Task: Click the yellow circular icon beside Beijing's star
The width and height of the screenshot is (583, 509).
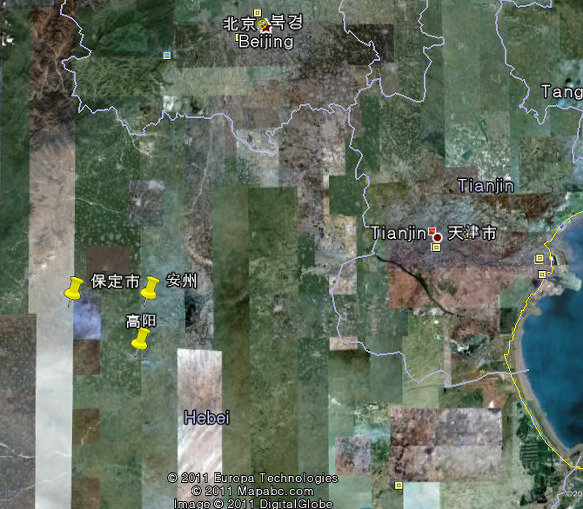Action: 262,25
